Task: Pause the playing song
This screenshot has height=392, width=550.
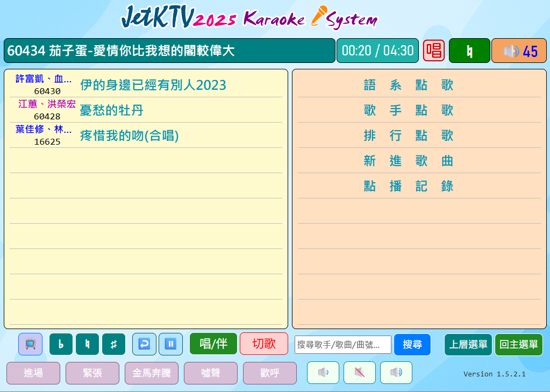Action: (x=171, y=344)
